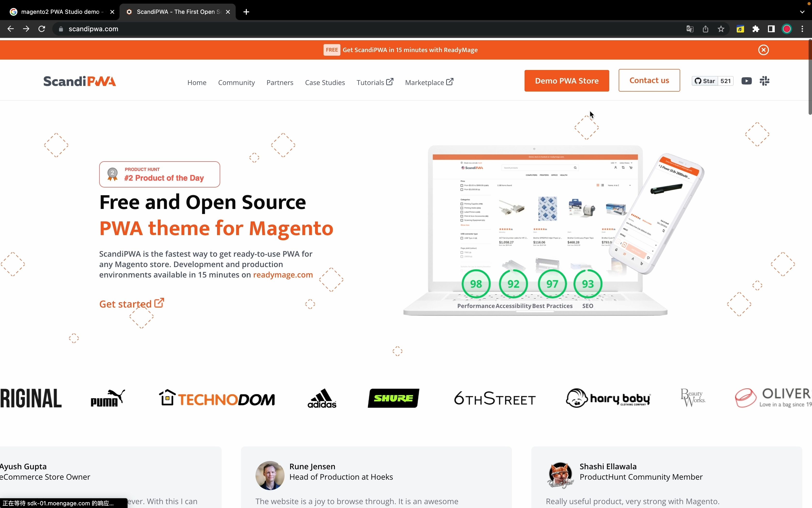Open the Extensions puzzle menu

756,29
